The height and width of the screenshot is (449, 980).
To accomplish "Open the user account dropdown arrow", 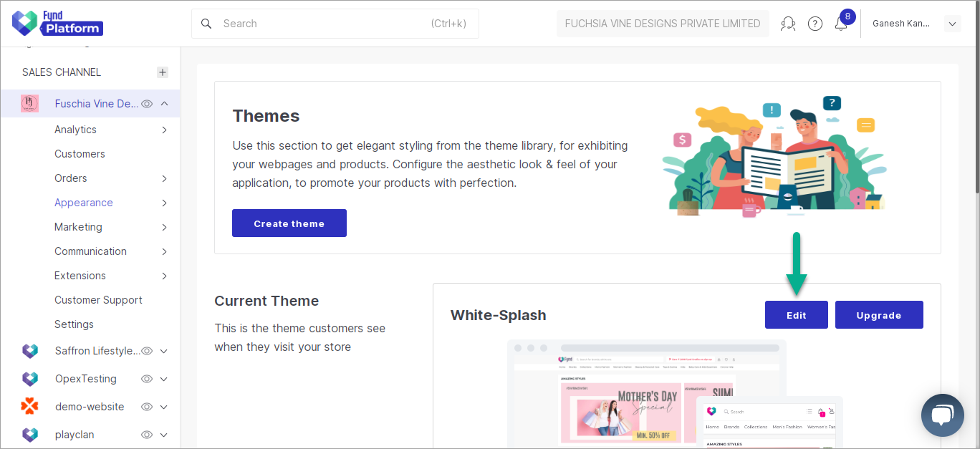I will coord(952,24).
